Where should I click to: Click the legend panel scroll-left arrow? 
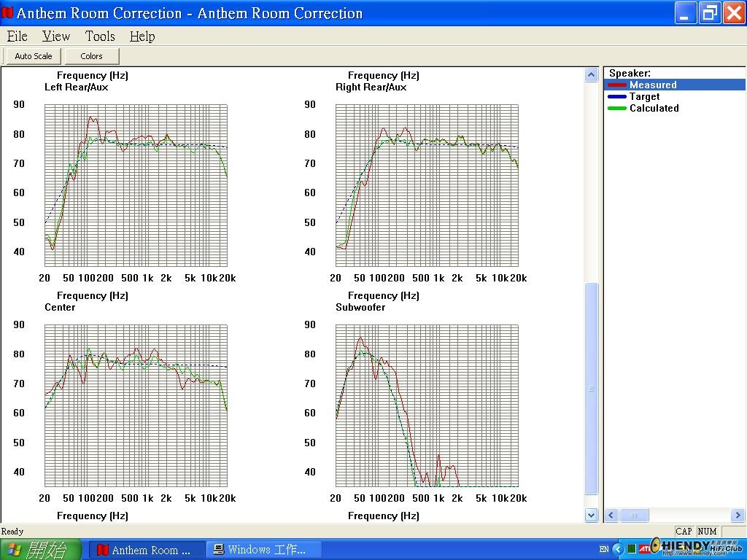click(x=612, y=515)
